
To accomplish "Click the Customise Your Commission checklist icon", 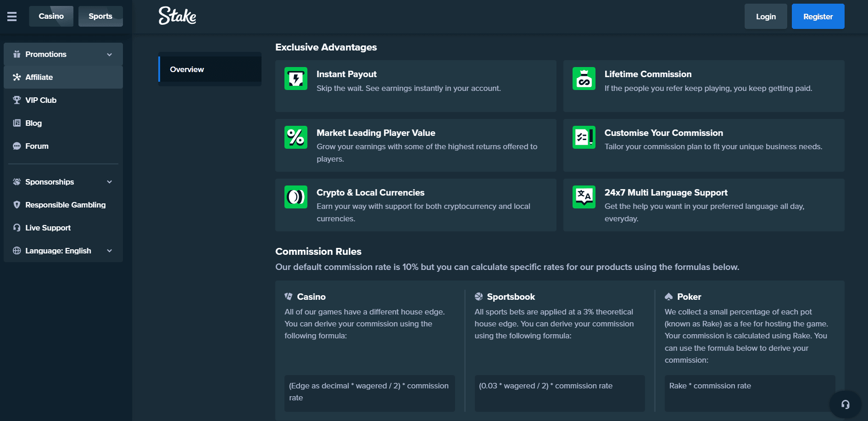I will coord(584,137).
